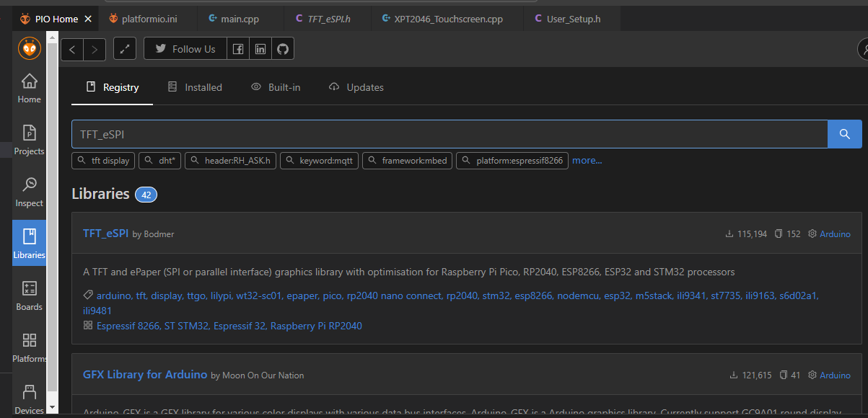Click the '41' count on GFX Library card

pos(796,375)
